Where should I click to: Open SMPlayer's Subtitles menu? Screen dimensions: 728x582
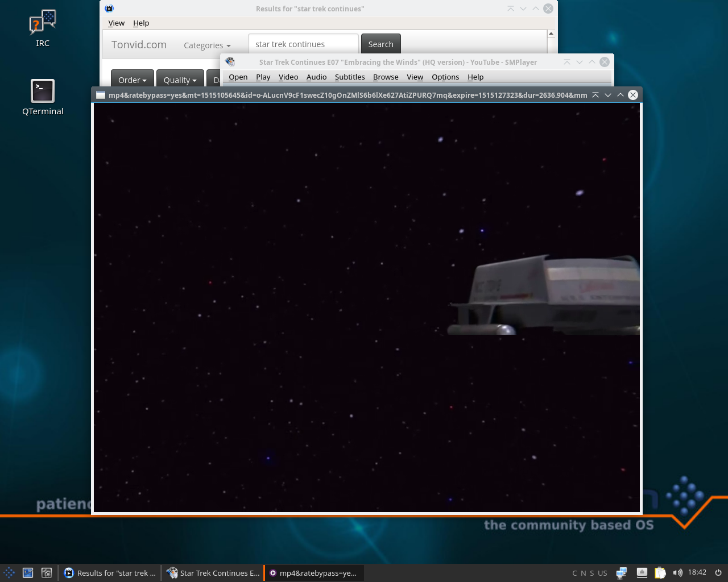pyautogui.click(x=350, y=77)
